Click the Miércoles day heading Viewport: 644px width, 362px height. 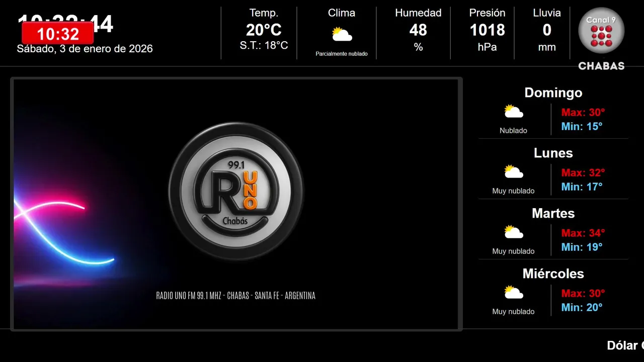click(x=553, y=274)
